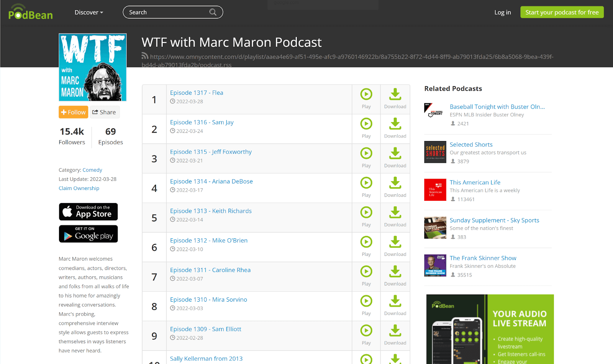Open Episode 1316 - Sam Jay title link
This screenshot has height=364, width=613.
202,122
